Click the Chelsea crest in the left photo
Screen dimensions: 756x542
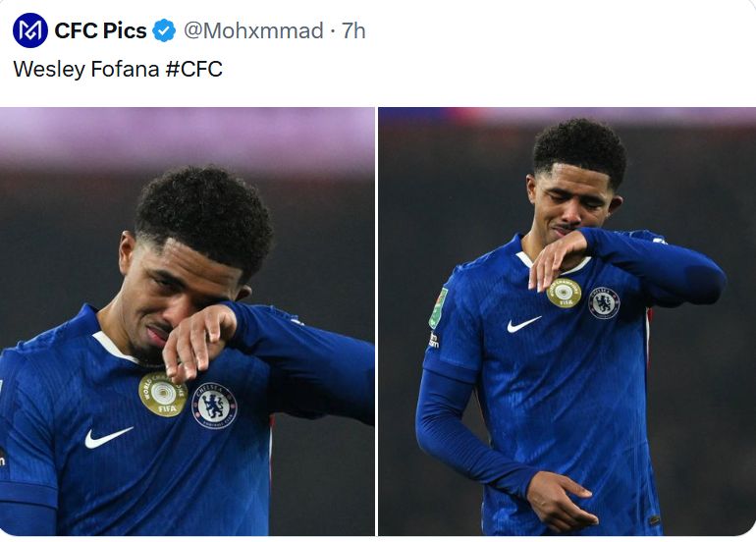click(x=214, y=405)
